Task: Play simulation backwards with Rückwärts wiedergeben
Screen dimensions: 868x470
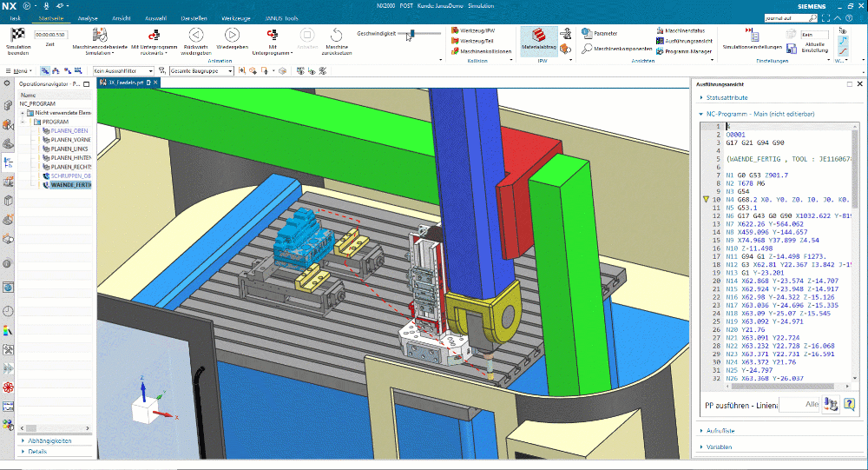Action: pyautogui.click(x=196, y=42)
